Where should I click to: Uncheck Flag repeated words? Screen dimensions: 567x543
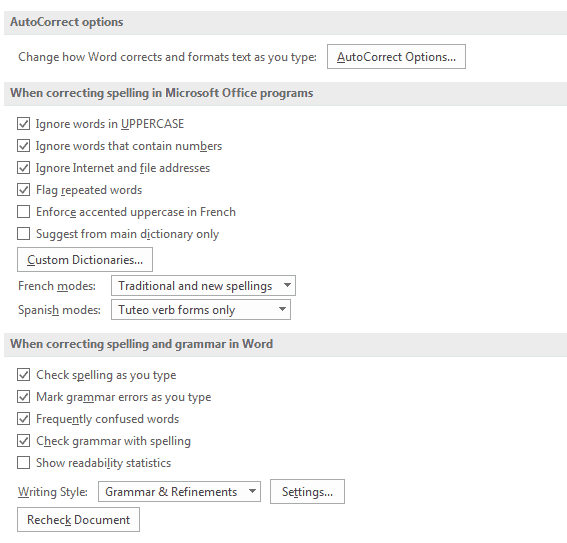pyautogui.click(x=24, y=190)
